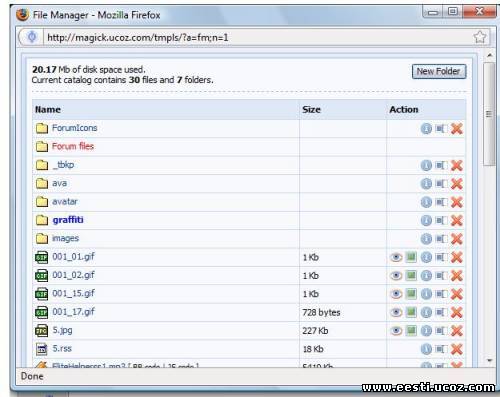Delete the graffiti folder
The height and width of the screenshot is (397, 500).
457,220
